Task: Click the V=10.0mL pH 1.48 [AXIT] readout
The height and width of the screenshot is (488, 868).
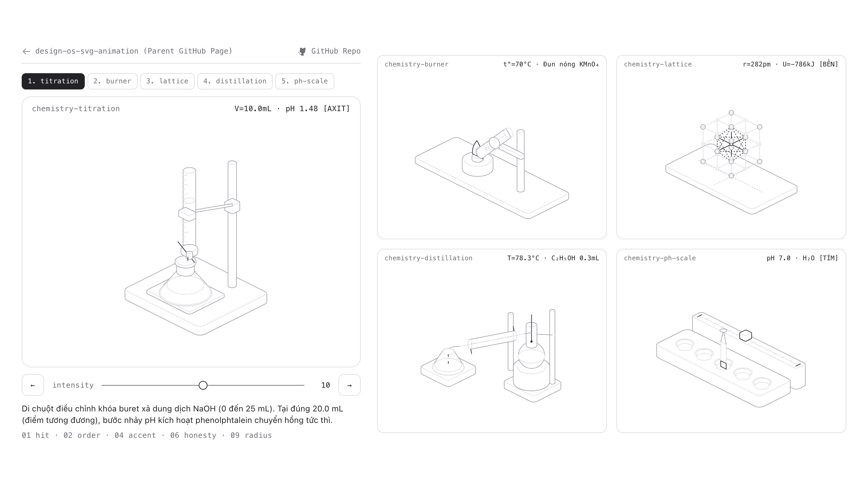Action: tap(292, 109)
